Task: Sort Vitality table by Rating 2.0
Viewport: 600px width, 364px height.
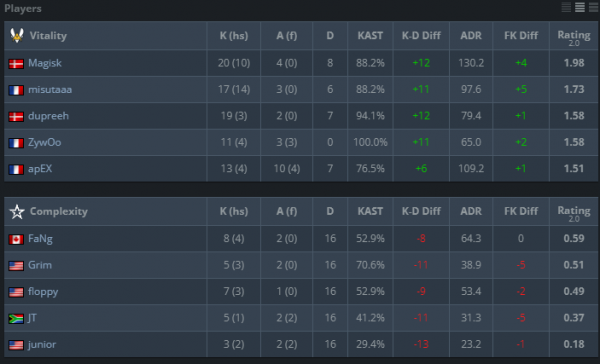Action: 574,37
